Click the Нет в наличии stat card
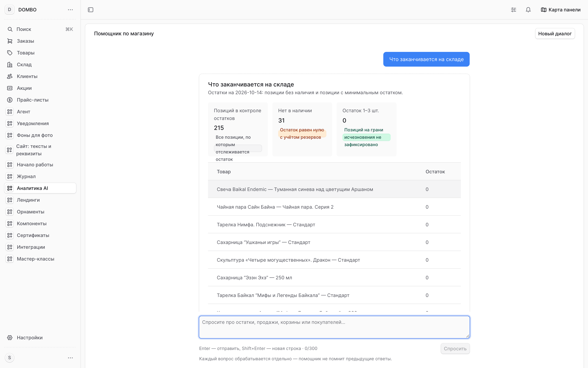Viewport: 588px width, 368px height. (302, 129)
